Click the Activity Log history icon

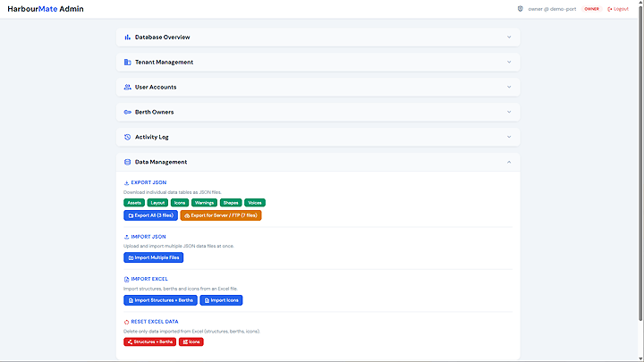point(128,138)
